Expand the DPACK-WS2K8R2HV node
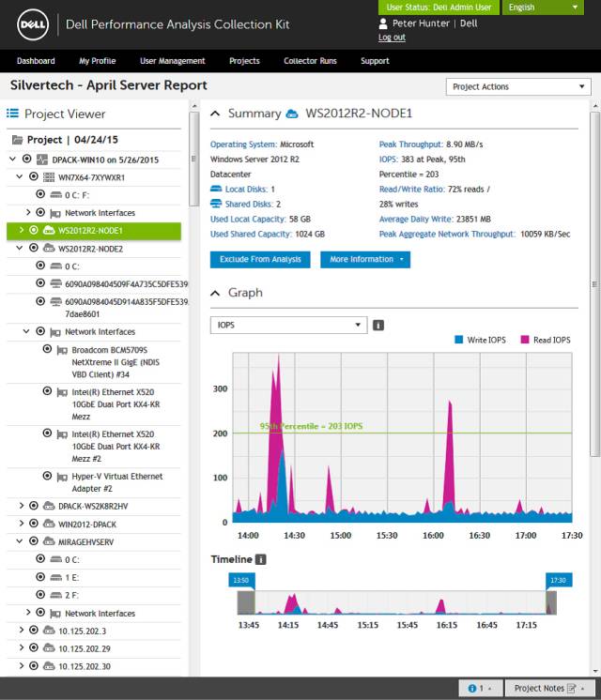The image size is (601, 700). click(x=21, y=506)
